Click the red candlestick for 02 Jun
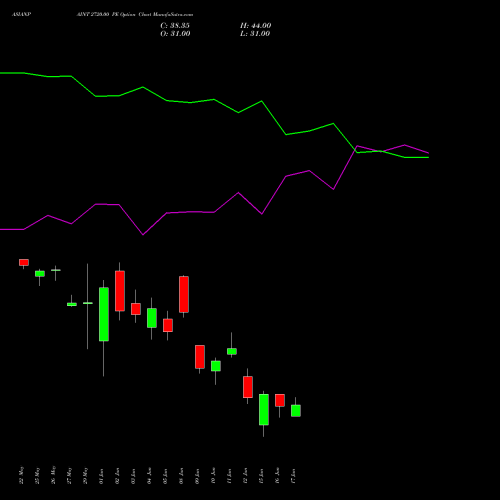 click(120, 291)
